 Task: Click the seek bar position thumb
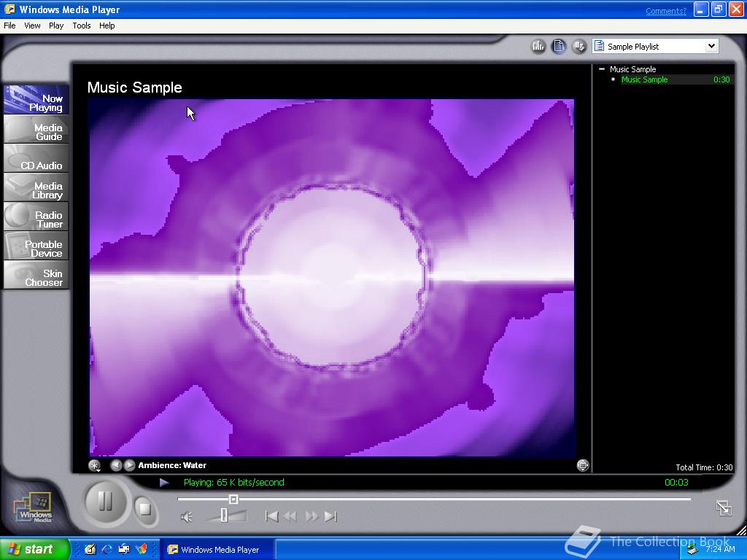(233, 499)
